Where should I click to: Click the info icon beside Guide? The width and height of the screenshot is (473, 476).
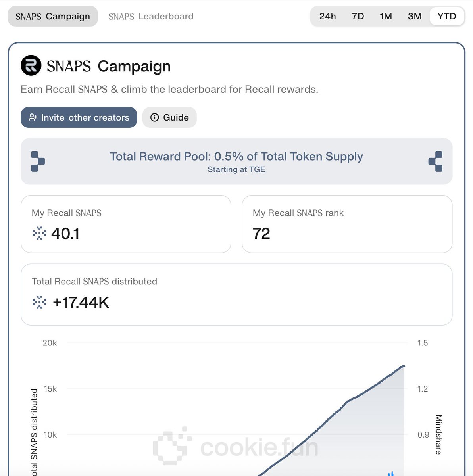coord(155,117)
